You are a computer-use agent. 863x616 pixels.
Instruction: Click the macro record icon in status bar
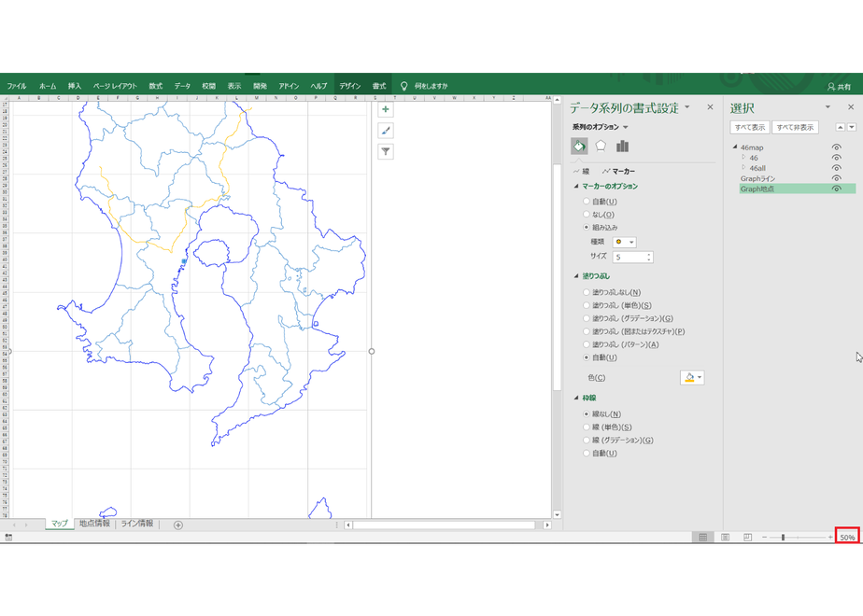8,538
